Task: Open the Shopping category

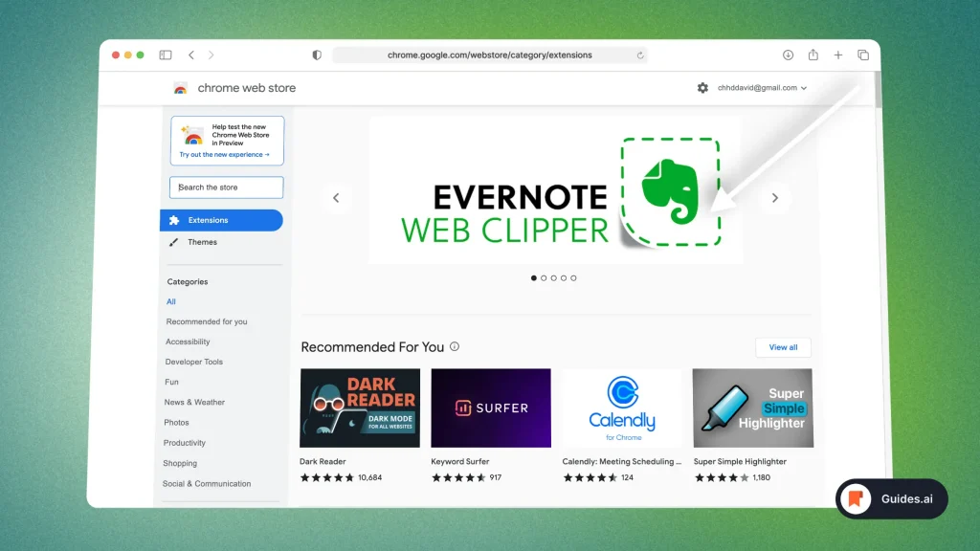Action: click(180, 463)
